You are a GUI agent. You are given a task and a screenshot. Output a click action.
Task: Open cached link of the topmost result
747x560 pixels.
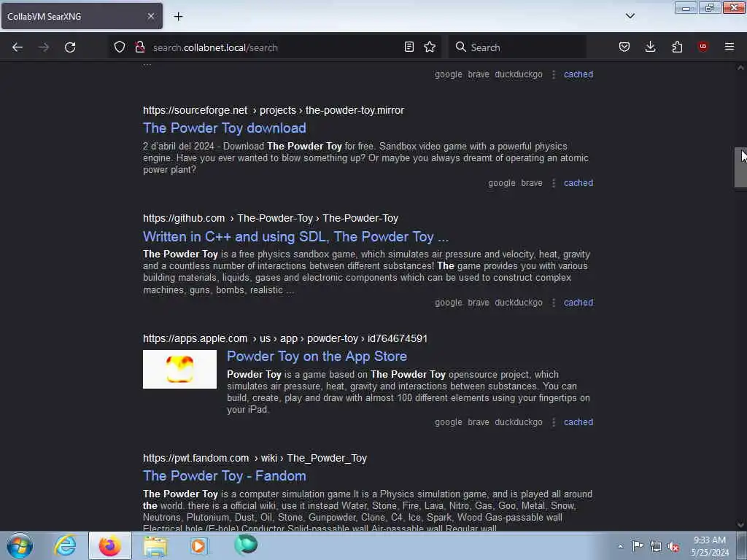tap(578, 74)
